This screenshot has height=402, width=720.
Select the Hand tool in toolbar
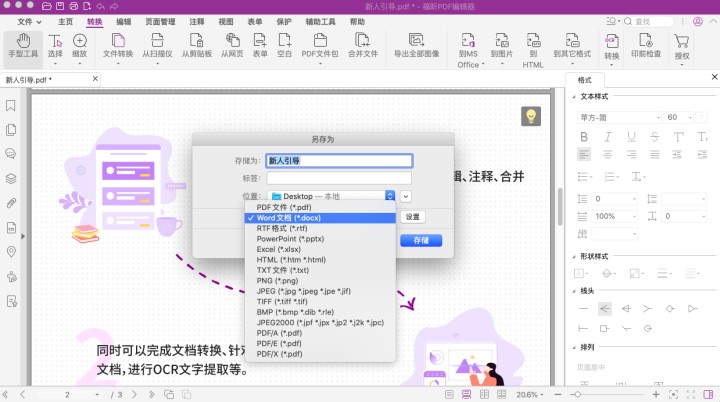[x=18, y=46]
